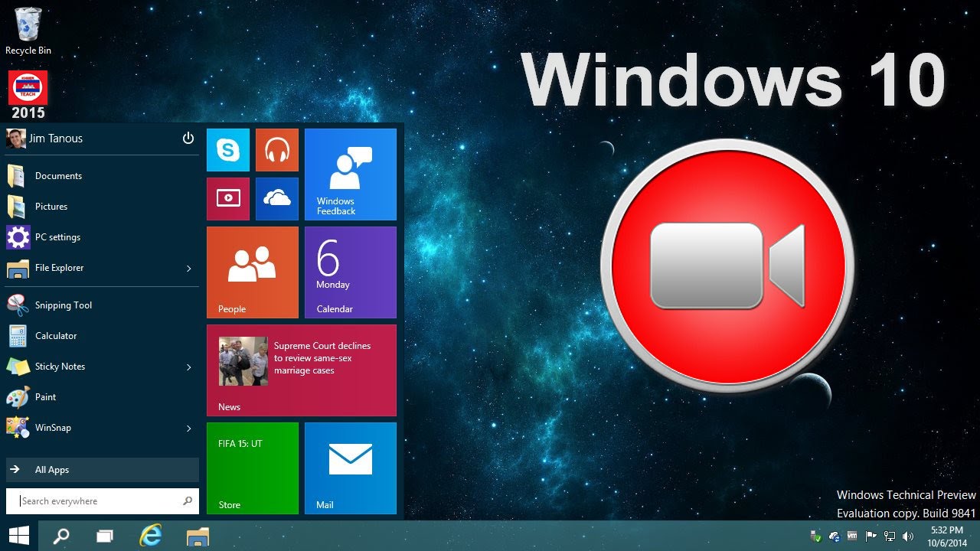Launch Internet Explorer from taskbar
This screenshot has height=551, width=980.
coord(151,536)
